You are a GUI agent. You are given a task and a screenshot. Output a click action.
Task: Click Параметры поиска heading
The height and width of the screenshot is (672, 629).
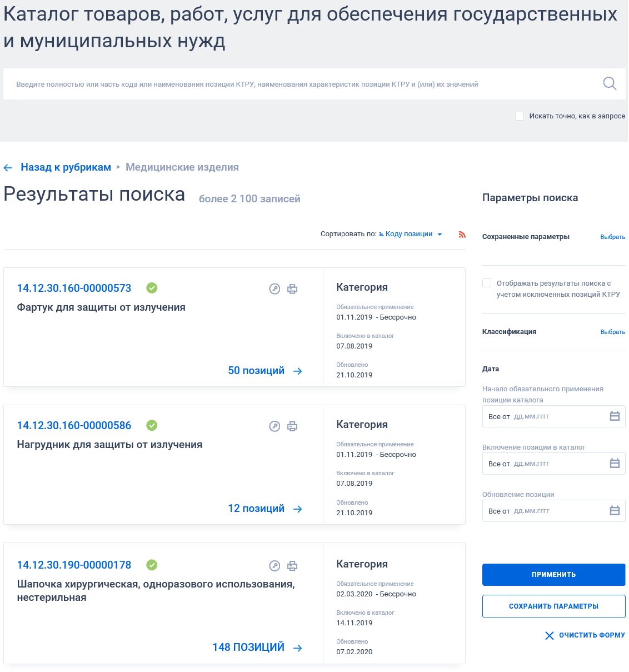click(x=530, y=198)
